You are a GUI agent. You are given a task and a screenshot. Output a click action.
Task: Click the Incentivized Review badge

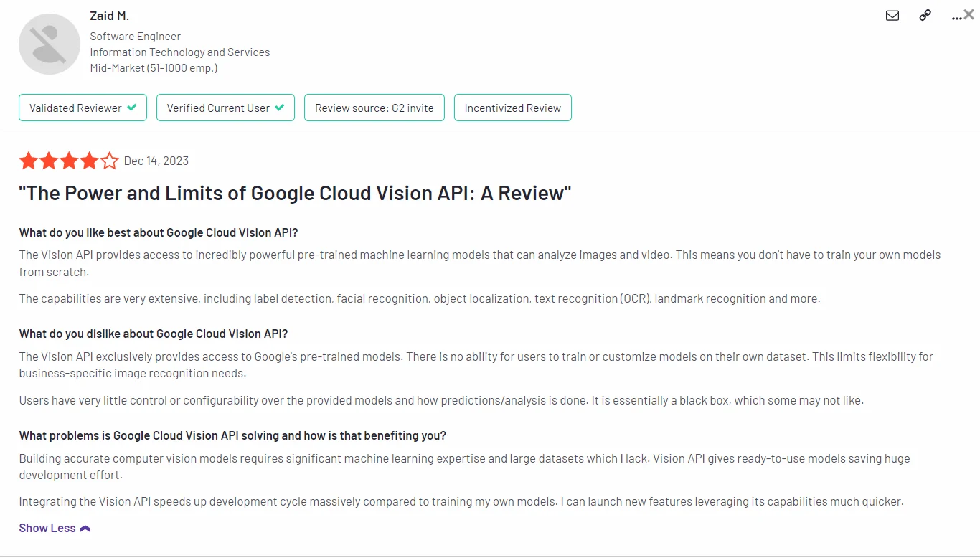point(513,108)
